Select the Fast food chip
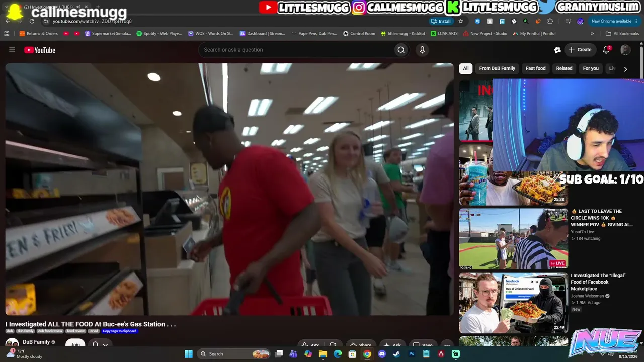Screen dimensions: 644x362 point(535,68)
